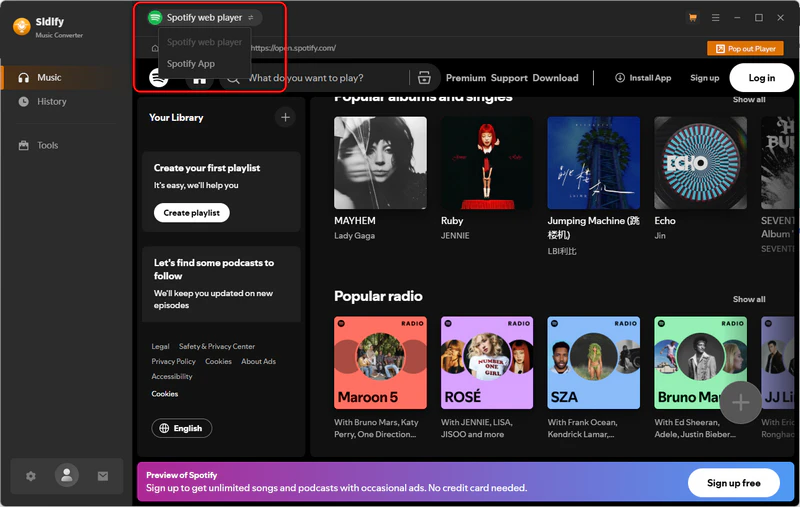Click the magnifier search icon

(x=233, y=78)
